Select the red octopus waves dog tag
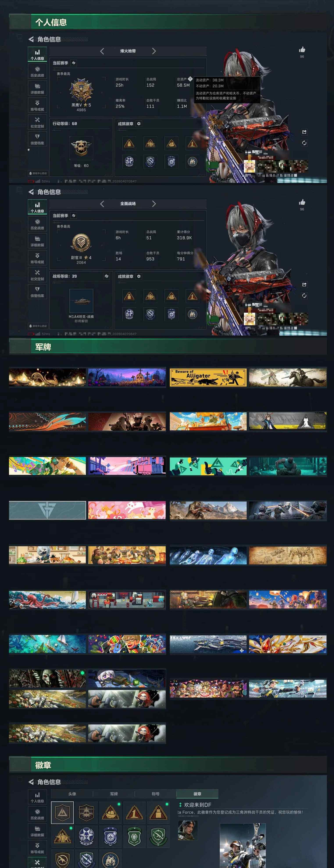 (48, 599)
